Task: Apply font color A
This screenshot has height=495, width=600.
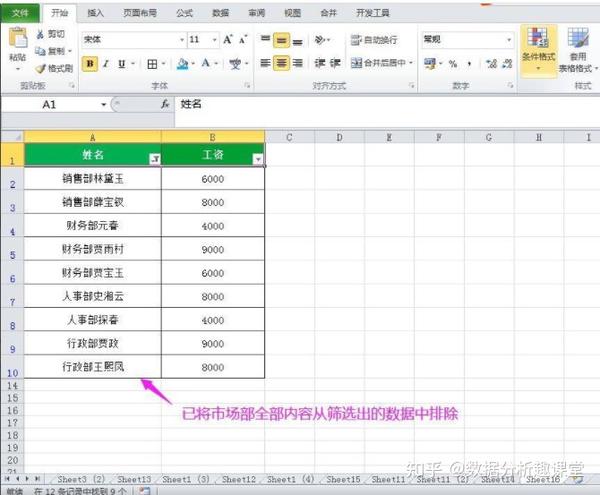Action: click(x=205, y=63)
